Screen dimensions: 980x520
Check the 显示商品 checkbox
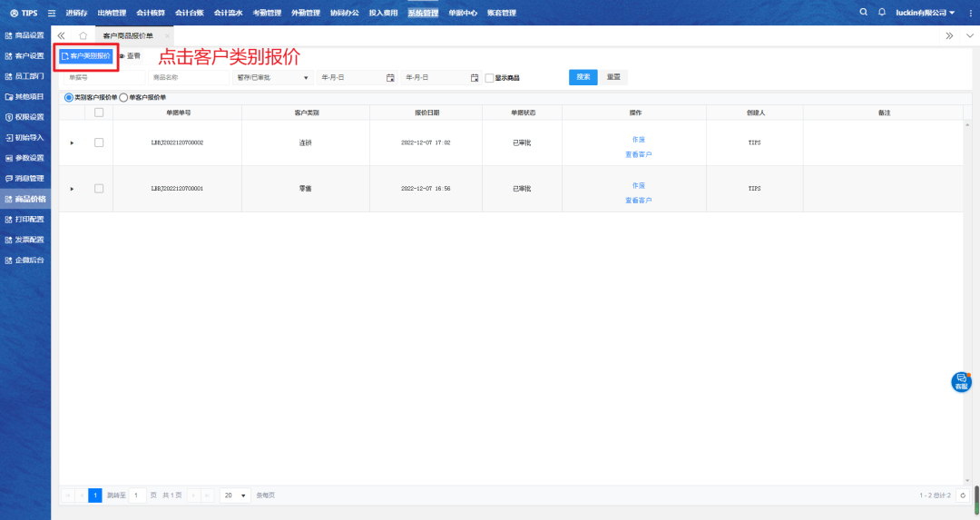[x=489, y=78]
